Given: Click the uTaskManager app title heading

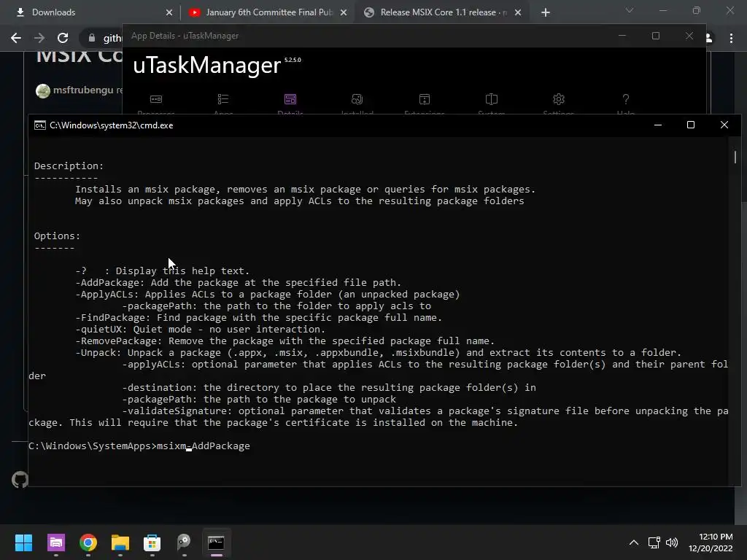Looking at the screenshot, I should 206,65.
